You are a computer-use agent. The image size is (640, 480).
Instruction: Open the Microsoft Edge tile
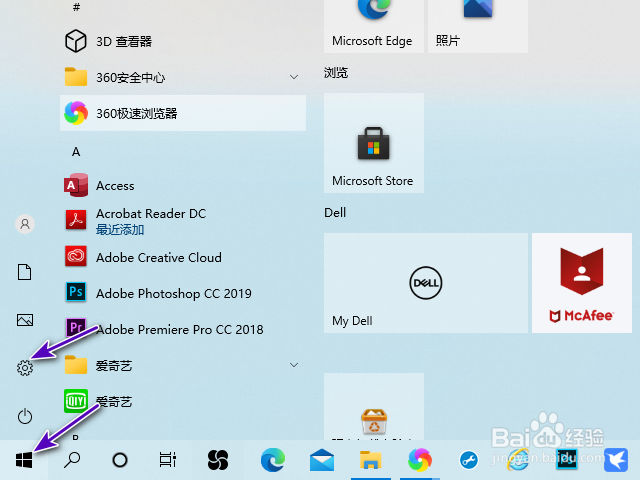click(x=374, y=26)
